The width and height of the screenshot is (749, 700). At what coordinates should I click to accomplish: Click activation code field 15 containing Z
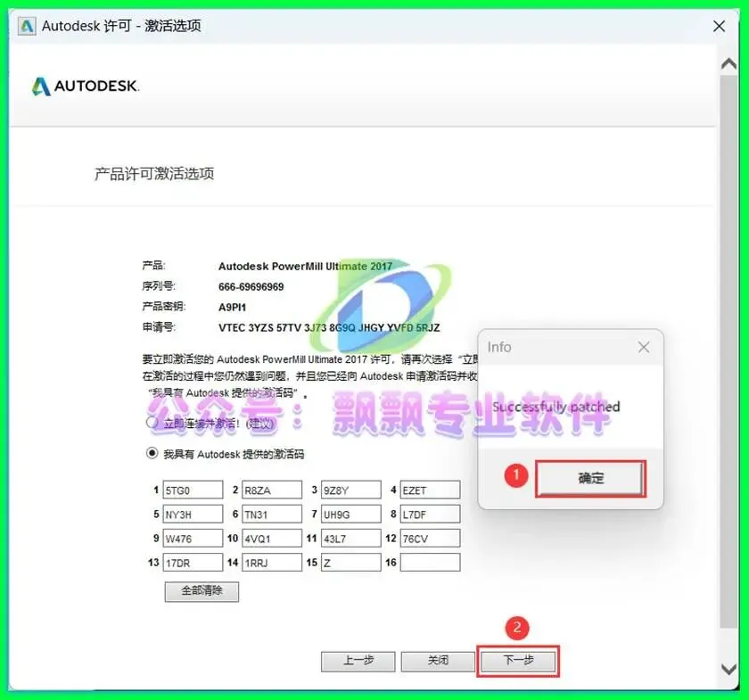351,563
